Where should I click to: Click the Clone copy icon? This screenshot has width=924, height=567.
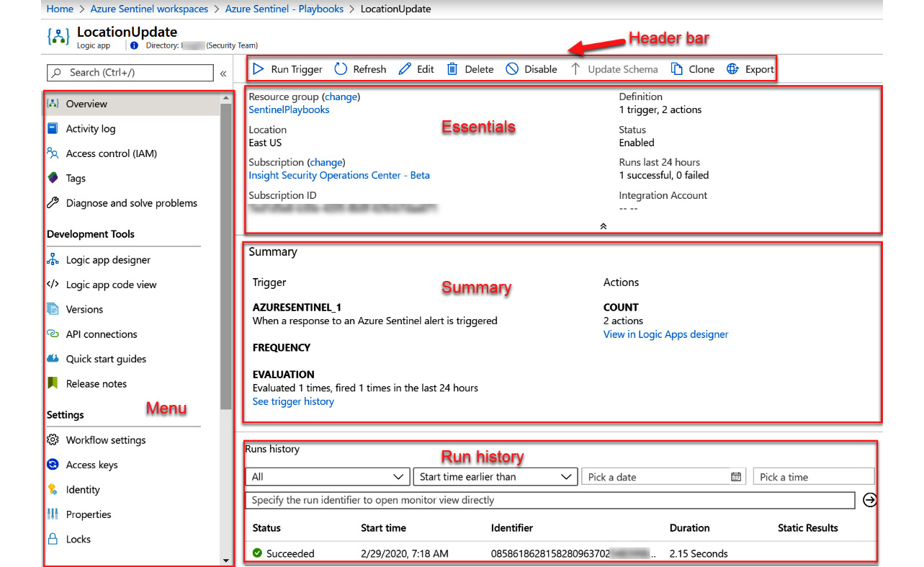coord(676,69)
